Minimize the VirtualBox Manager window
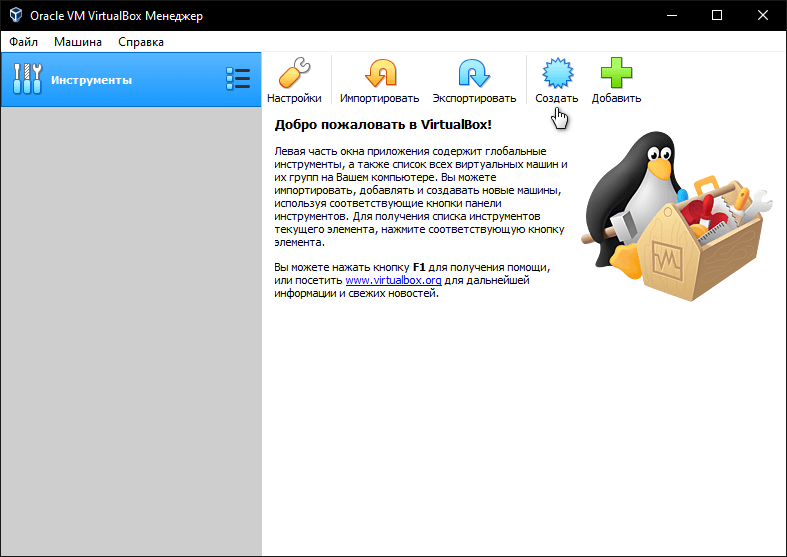 [x=672, y=15]
